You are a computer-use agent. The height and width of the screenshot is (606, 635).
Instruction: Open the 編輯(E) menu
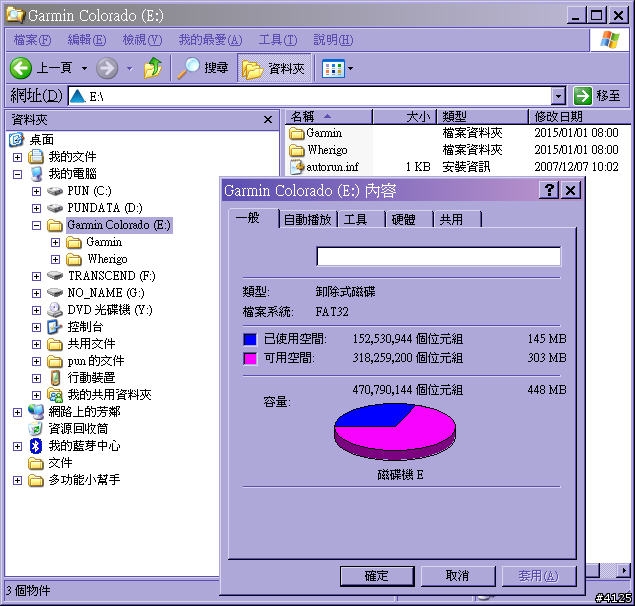tap(87, 40)
